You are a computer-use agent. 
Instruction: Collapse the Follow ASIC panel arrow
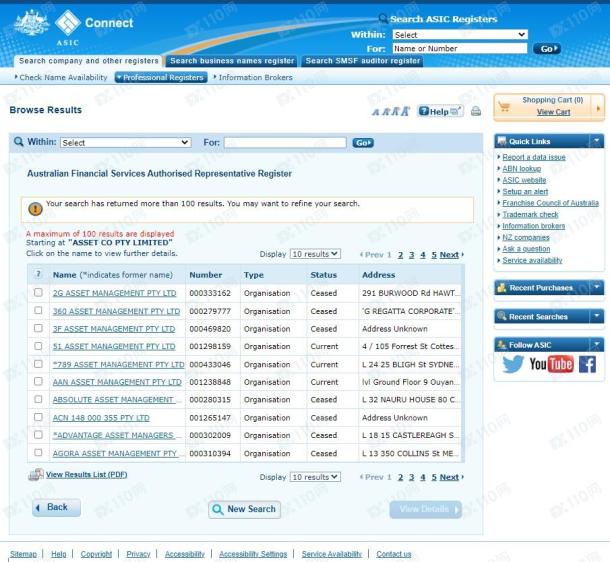(x=596, y=345)
